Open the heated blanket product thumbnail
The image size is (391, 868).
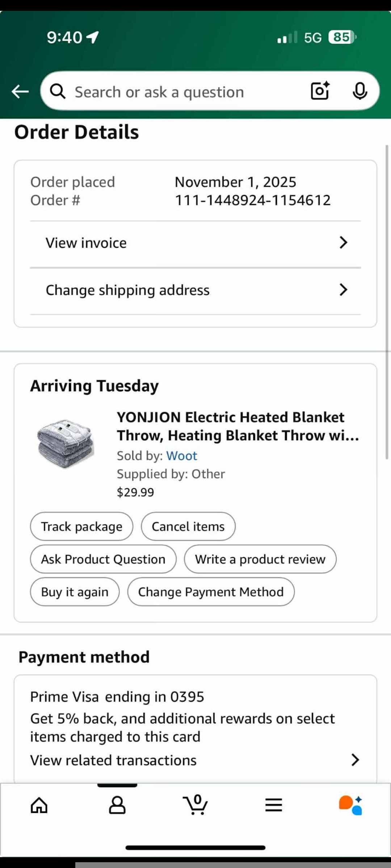click(66, 444)
